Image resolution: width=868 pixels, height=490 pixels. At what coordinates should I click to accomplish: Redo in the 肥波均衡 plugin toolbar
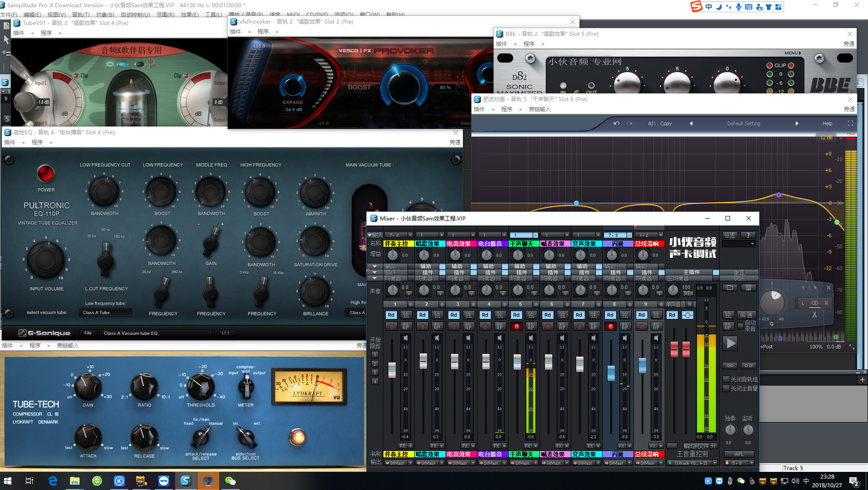(629, 123)
